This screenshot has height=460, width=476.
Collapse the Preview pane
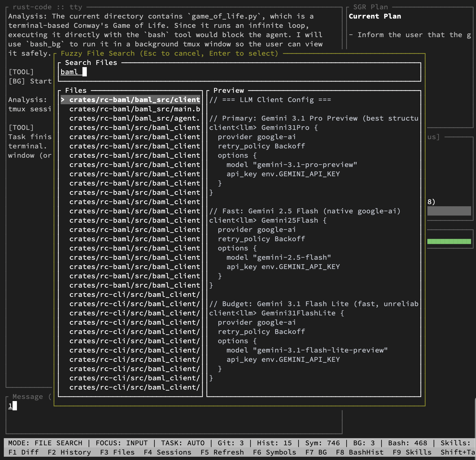(229, 90)
